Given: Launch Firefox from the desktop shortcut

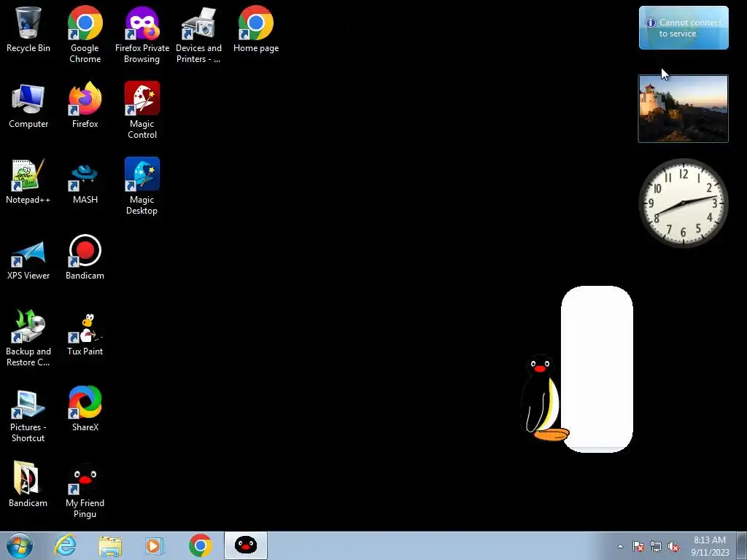Looking at the screenshot, I should point(85,106).
